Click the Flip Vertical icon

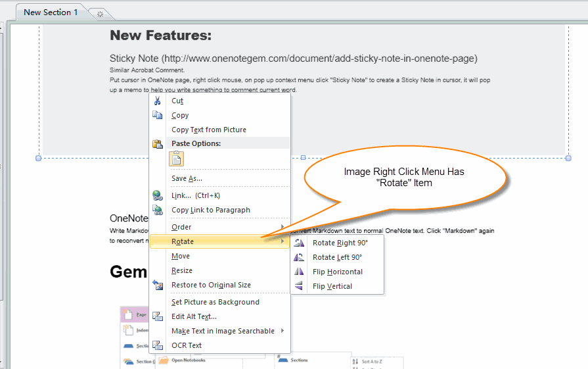[299, 286]
